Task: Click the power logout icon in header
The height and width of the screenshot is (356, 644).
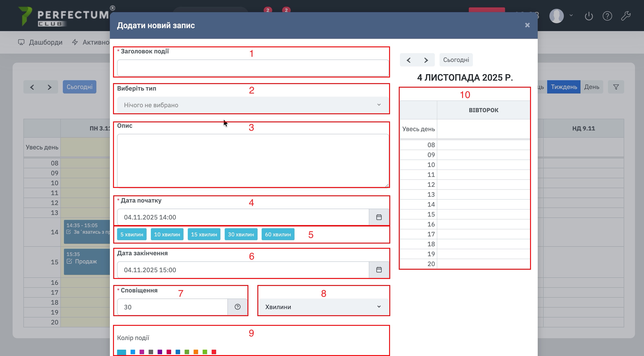Action: point(589,16)
